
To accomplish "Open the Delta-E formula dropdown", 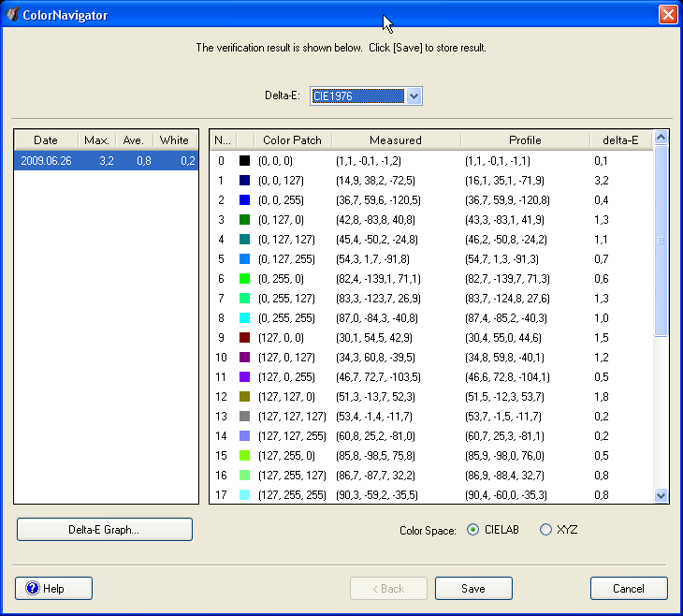I will 414,95.
